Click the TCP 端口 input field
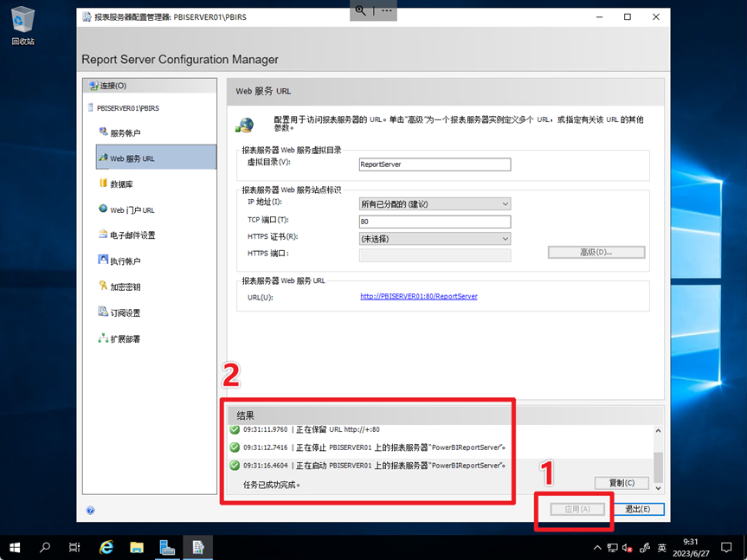 tap(435, 222)
